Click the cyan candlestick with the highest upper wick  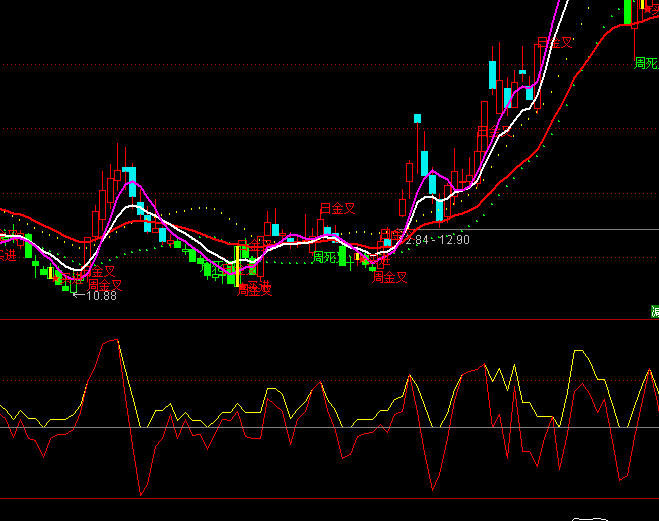pos(492,75)
